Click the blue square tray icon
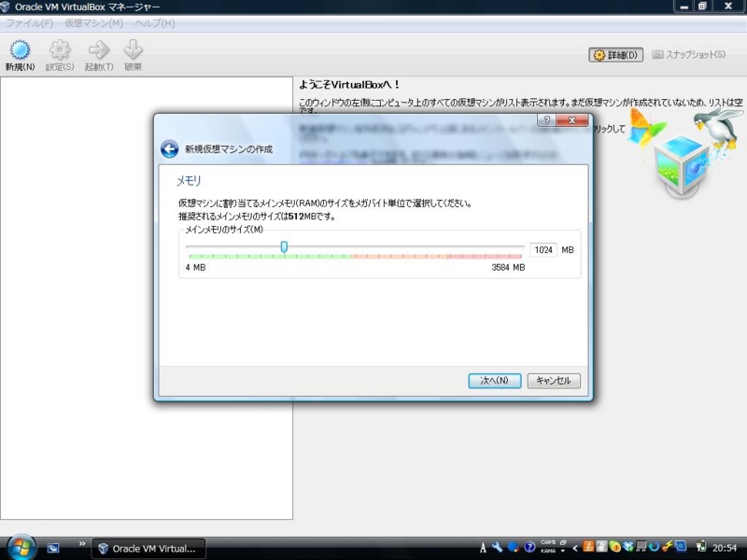 coord(681,547)
